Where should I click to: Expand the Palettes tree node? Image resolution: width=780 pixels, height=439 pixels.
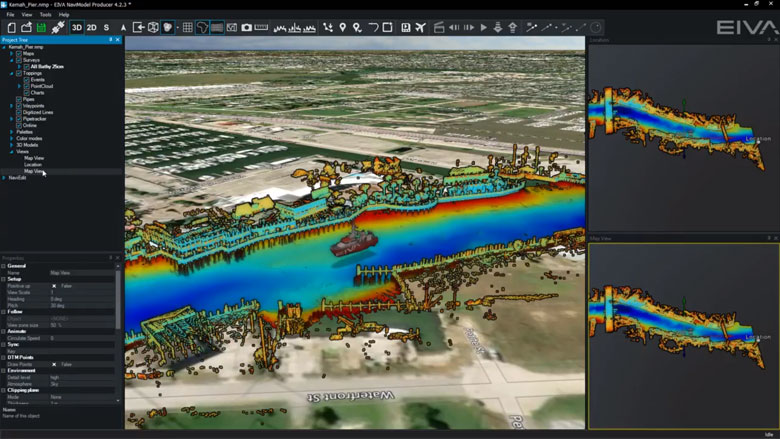(12, 131)
